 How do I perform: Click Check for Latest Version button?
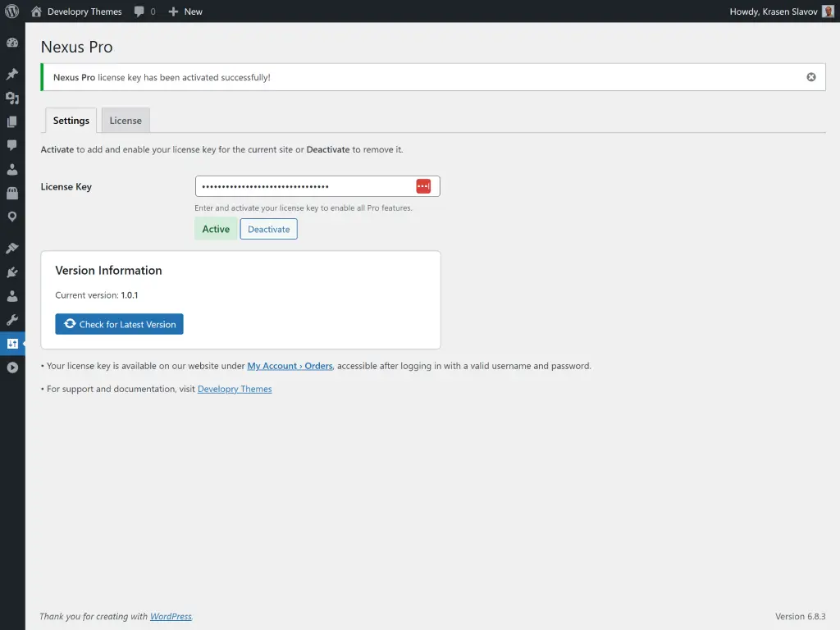click(119, 324)
